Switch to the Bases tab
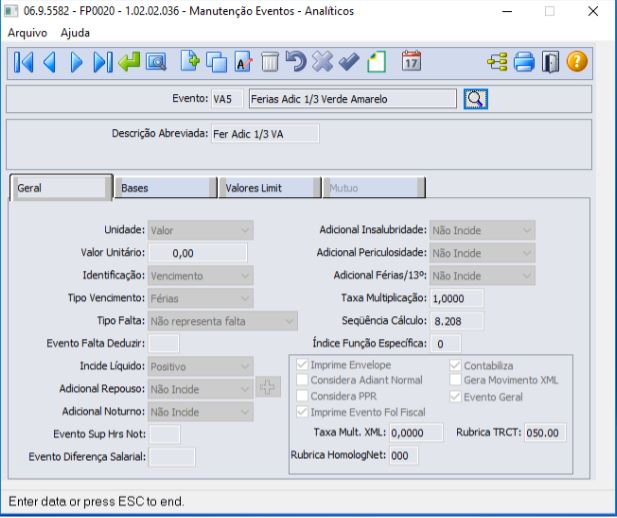 click(165, 188)
